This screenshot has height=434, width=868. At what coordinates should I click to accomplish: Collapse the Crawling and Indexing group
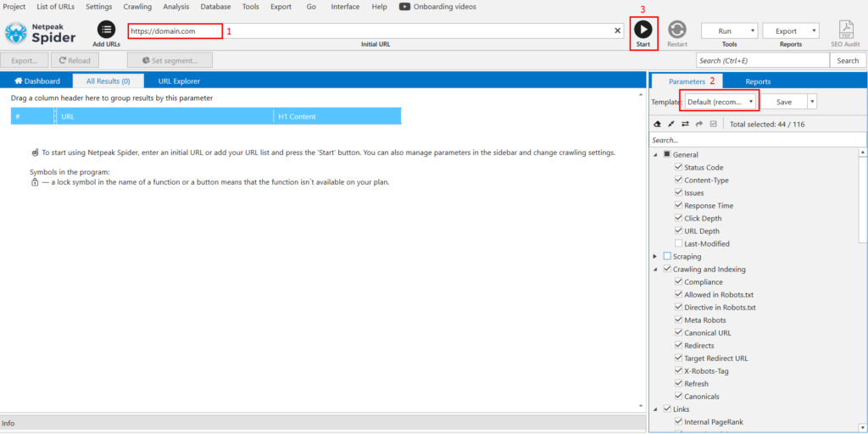coord(655,270)
